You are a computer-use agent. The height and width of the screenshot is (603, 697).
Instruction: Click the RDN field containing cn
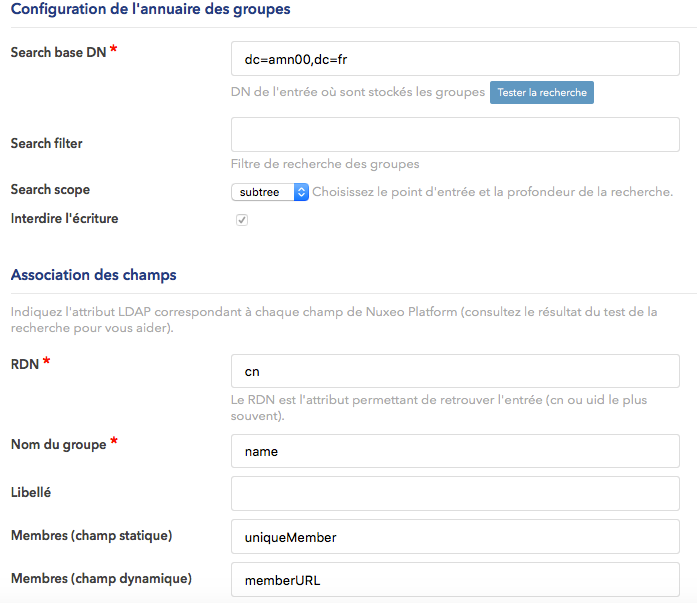click(455, 371)
